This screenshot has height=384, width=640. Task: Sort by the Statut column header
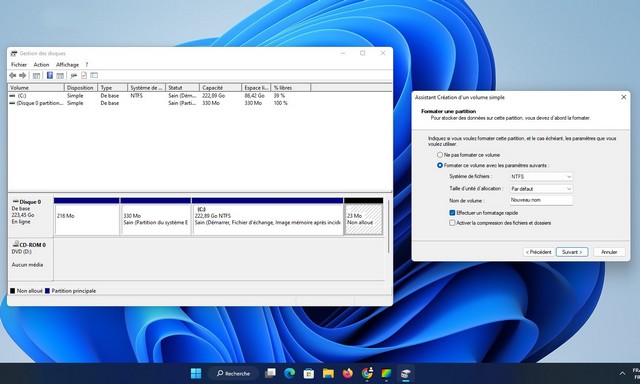(x=182, y=88)
